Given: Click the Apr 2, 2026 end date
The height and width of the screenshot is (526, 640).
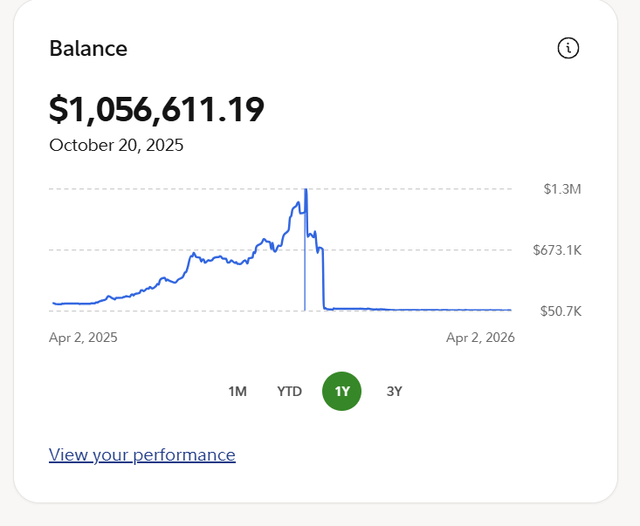Looking at the screenshot, I should (480, 338).
